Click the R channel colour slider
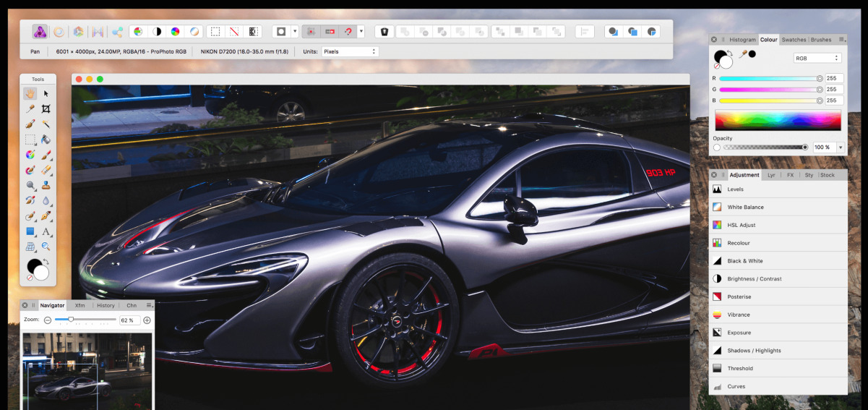868x410 pixels. [x=770, y=78]
